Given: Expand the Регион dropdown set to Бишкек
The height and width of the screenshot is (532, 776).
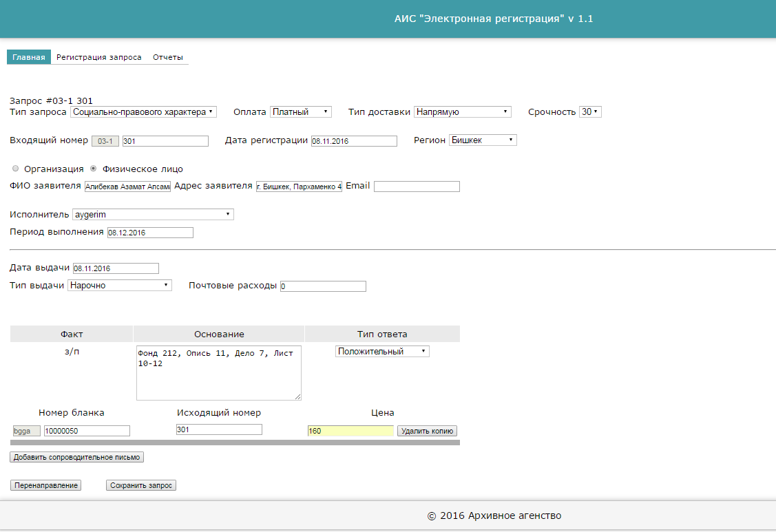Looking at the screenshot, I should pos(483,140).
